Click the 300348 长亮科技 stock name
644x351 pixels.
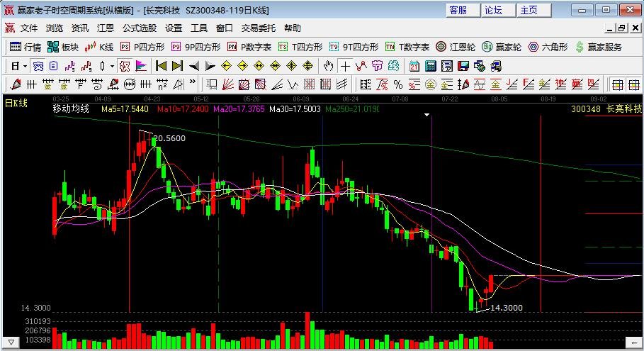606,108
